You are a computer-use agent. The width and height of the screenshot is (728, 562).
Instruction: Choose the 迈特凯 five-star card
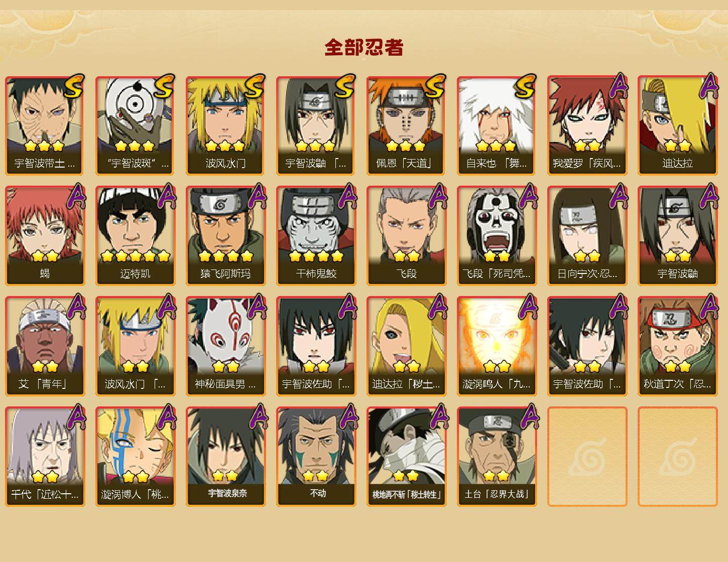coord(136,236)
